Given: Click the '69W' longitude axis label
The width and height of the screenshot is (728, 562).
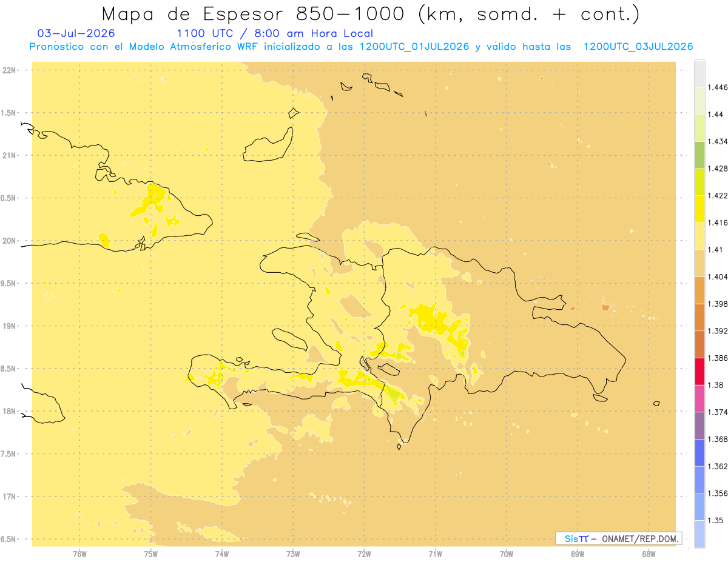Looking at the screenshot, I should [x=578, y=553].
